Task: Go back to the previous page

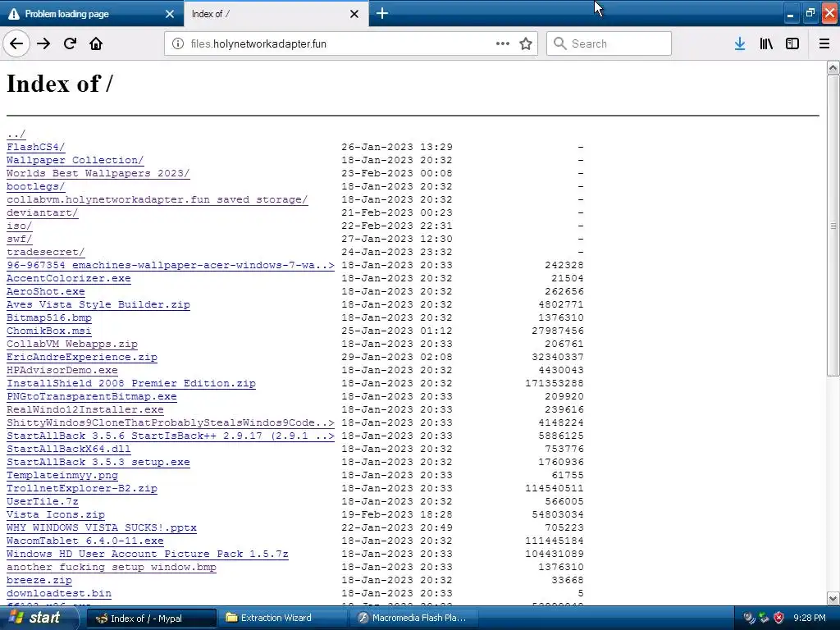Action: pos(16,43)
